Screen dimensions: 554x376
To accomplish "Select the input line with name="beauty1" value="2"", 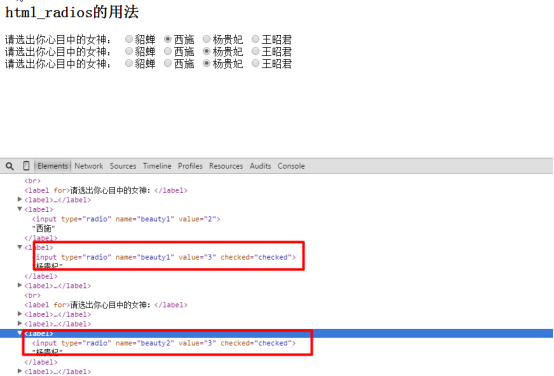I will [126, 219].
